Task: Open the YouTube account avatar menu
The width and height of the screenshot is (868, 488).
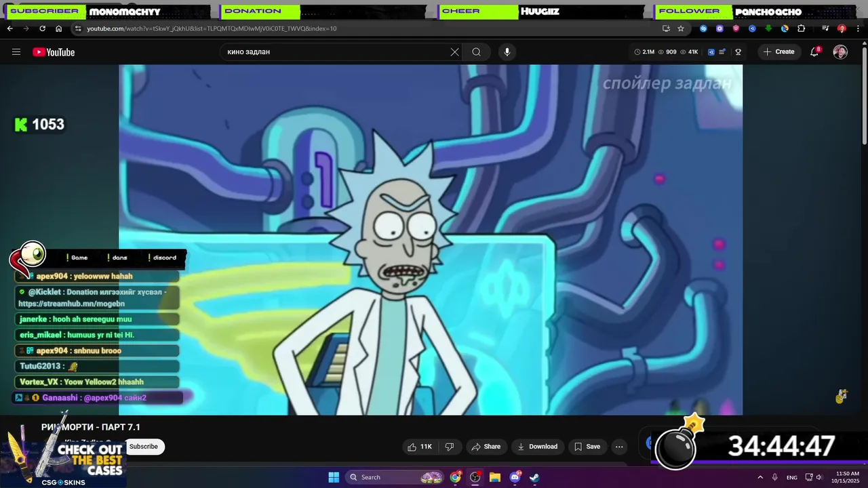Action: pyautogui.click(x=840, y=52)
